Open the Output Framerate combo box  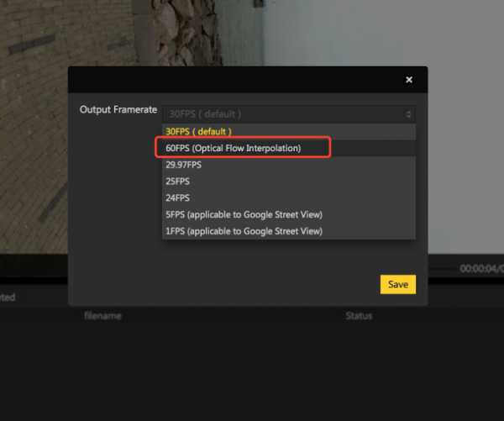coord(286,114)
